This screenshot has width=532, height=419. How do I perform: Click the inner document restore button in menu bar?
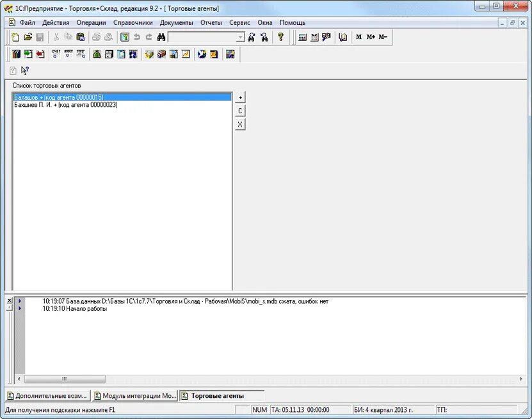click(512, 23)
